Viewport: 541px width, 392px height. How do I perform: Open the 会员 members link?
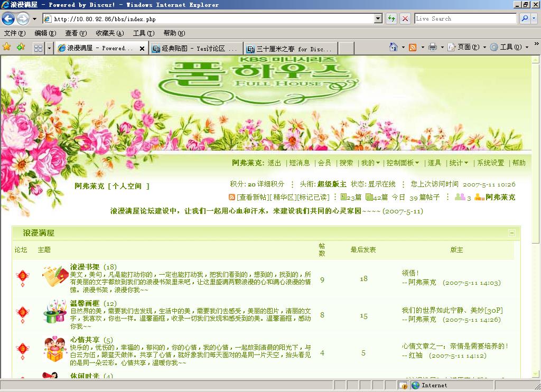click(324, 163)
